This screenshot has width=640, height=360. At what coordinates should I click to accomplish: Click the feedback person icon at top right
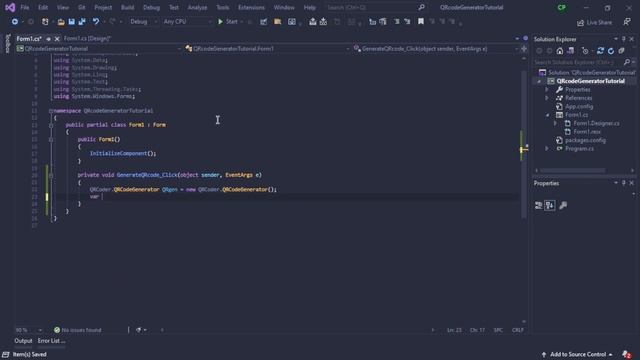click(627, 22)
